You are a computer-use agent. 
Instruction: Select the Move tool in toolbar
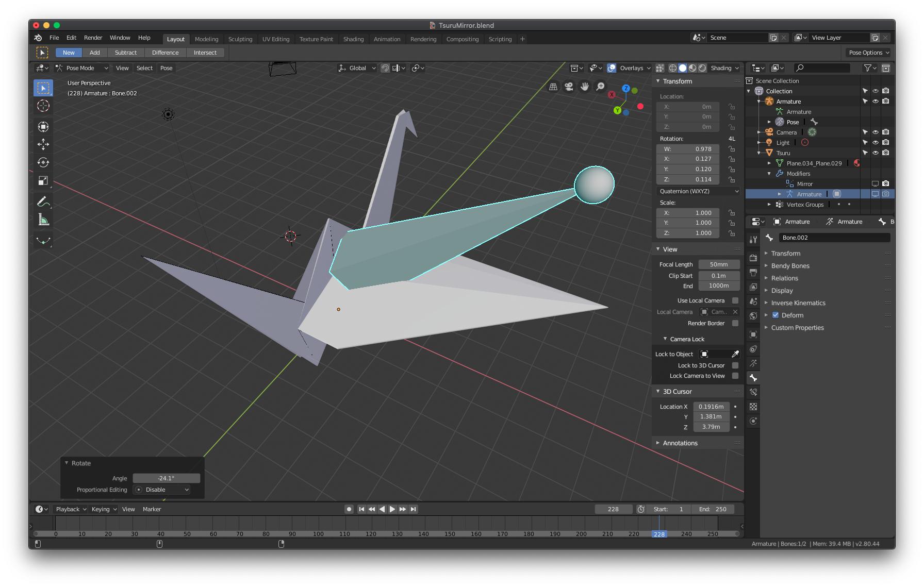click(x=43, y=144)
